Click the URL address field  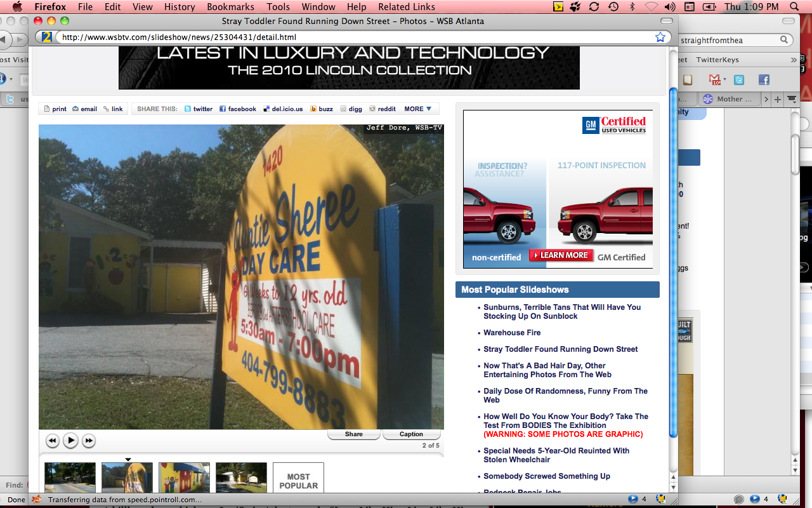tap(355, 37)
